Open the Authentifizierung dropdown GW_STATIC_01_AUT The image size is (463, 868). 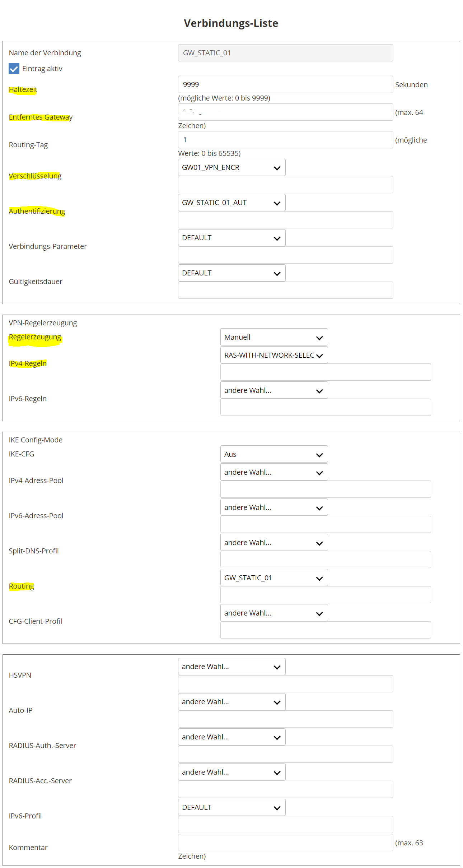[231, 203]
